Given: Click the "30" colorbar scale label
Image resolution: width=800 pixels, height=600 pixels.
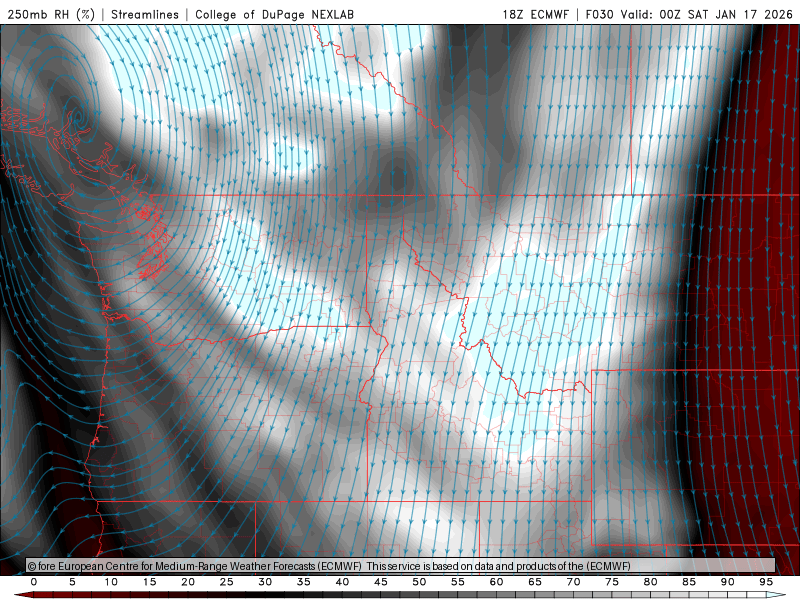Looking at the screenshot, I should pyautogui.click(x=265, y=582).
